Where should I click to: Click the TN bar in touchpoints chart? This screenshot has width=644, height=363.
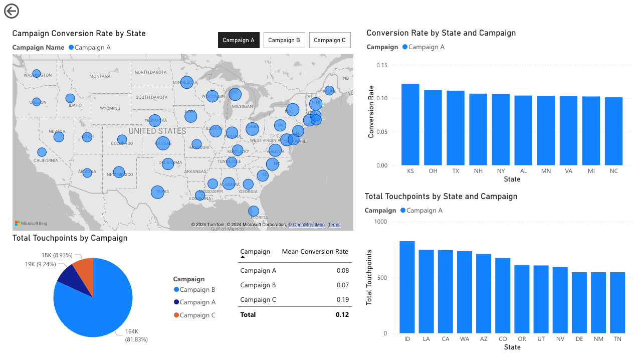(x=617, y=303)
